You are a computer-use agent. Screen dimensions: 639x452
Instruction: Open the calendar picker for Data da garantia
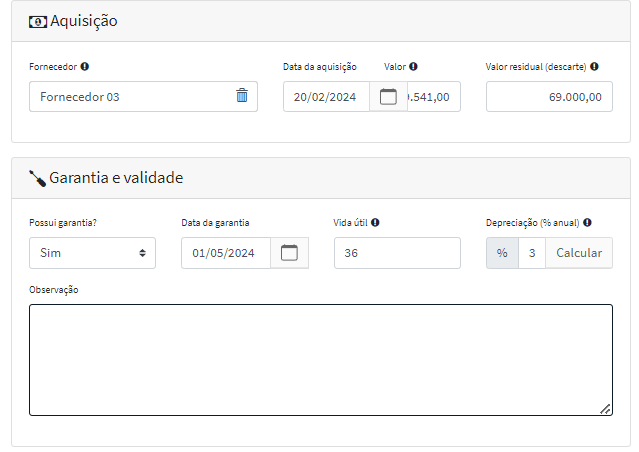point(289,253)
